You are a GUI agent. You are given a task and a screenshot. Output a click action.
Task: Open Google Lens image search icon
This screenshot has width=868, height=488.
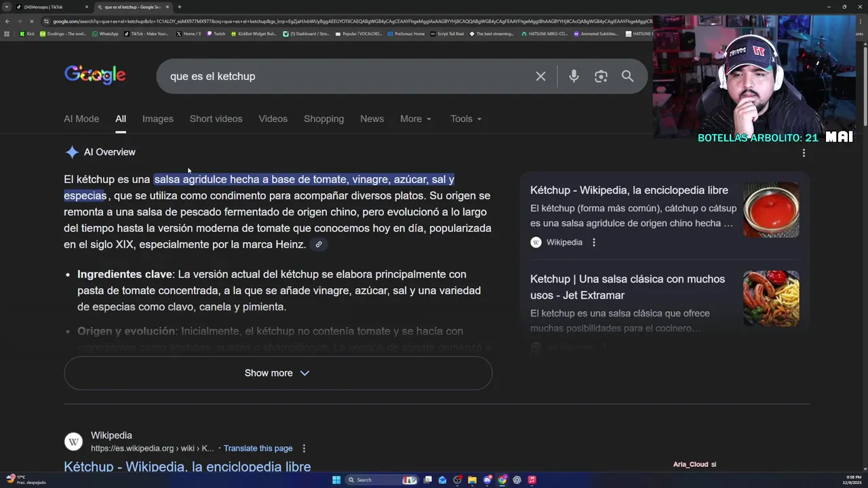click(x=601, y=77)
